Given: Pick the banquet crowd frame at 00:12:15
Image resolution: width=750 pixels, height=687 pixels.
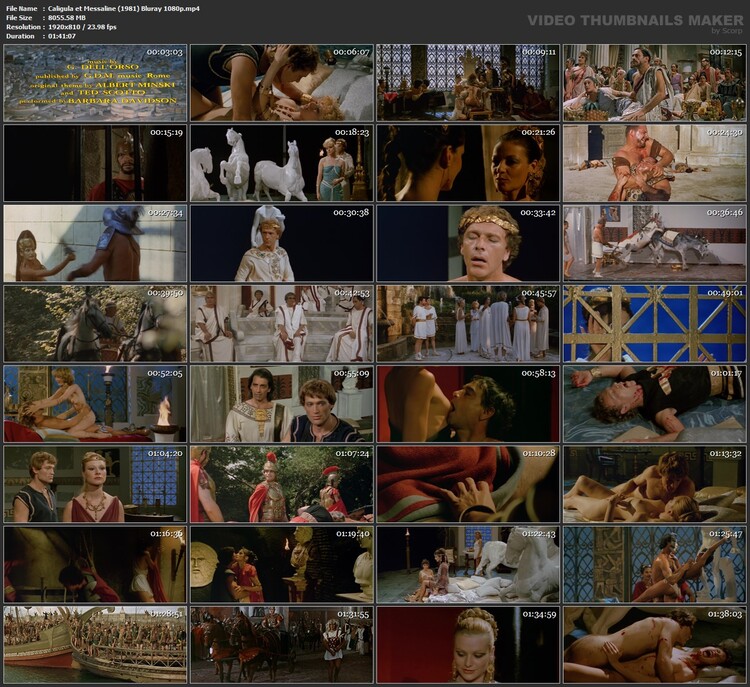Looking at the screenshot, I should tap(654, 83).
